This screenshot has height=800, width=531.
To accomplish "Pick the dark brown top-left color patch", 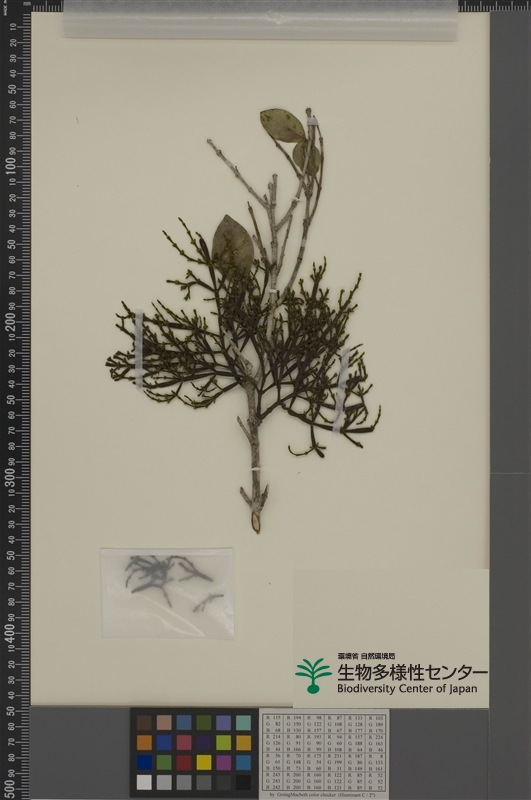I will (144, 722).
